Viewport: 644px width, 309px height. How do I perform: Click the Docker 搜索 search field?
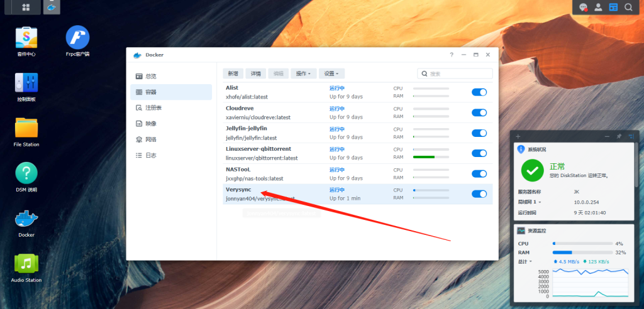[455, 74]
